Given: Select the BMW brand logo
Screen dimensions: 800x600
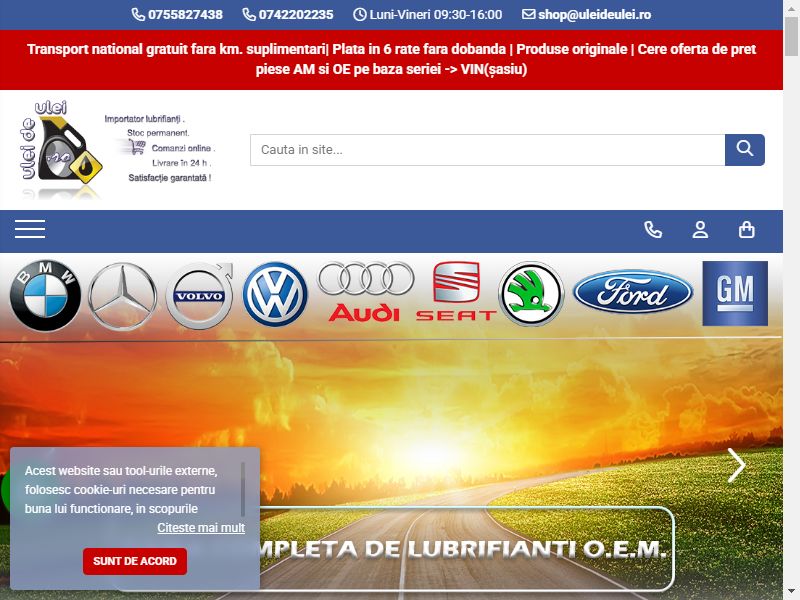Looking at the screenshot, I should coord(45,295).
